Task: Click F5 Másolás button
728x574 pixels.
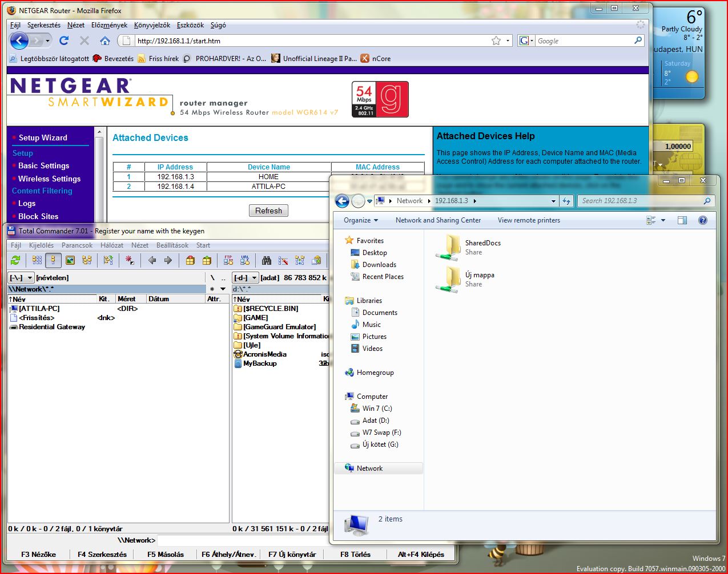Action: [166, 554]
